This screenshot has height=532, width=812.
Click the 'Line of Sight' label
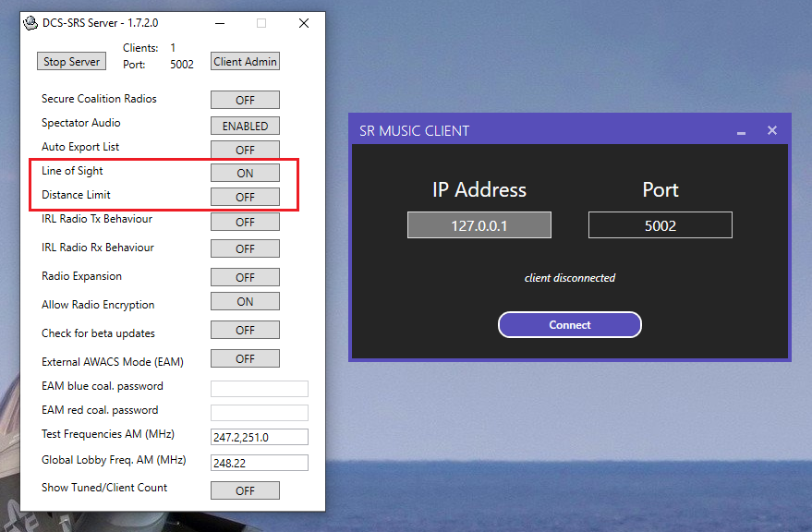72,171
